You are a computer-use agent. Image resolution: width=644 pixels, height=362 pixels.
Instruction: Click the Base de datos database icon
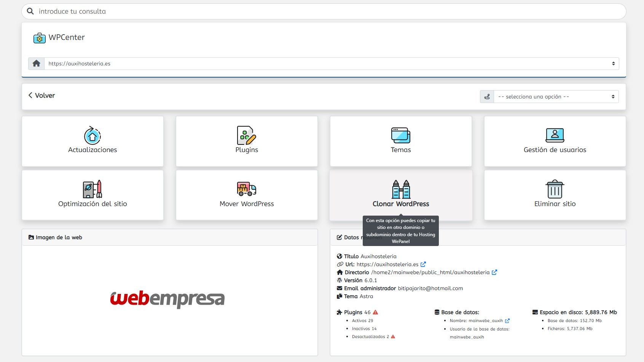437,312
